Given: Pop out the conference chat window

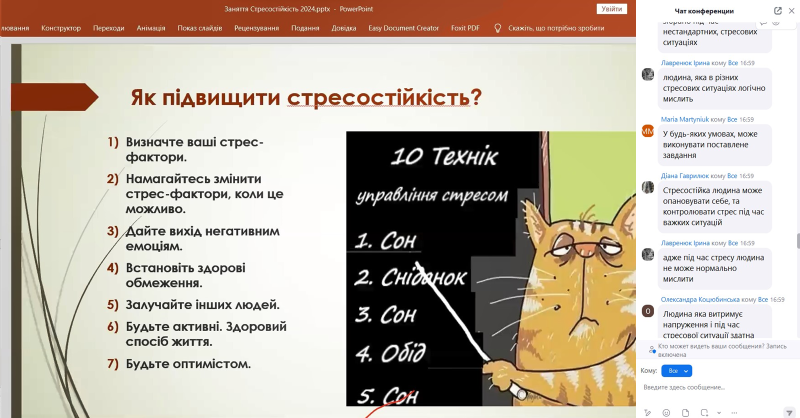Looking at the screenshot, I should tap(778, 11).
